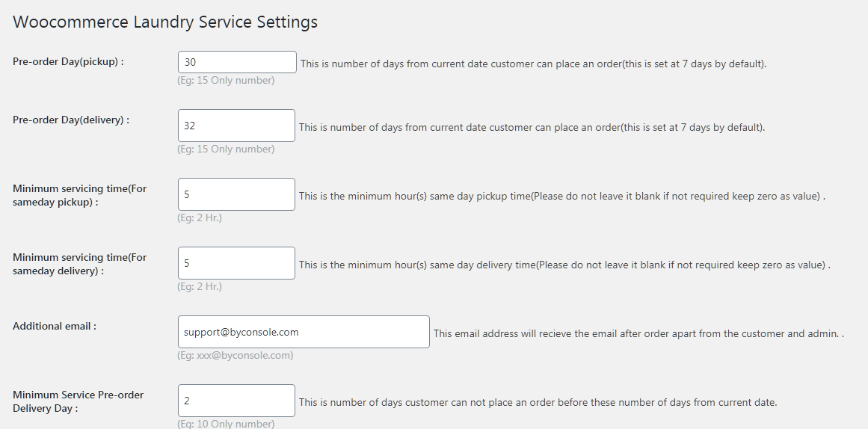Click the Additional email input box
The image size is (868, 429).
pos(304,332)
